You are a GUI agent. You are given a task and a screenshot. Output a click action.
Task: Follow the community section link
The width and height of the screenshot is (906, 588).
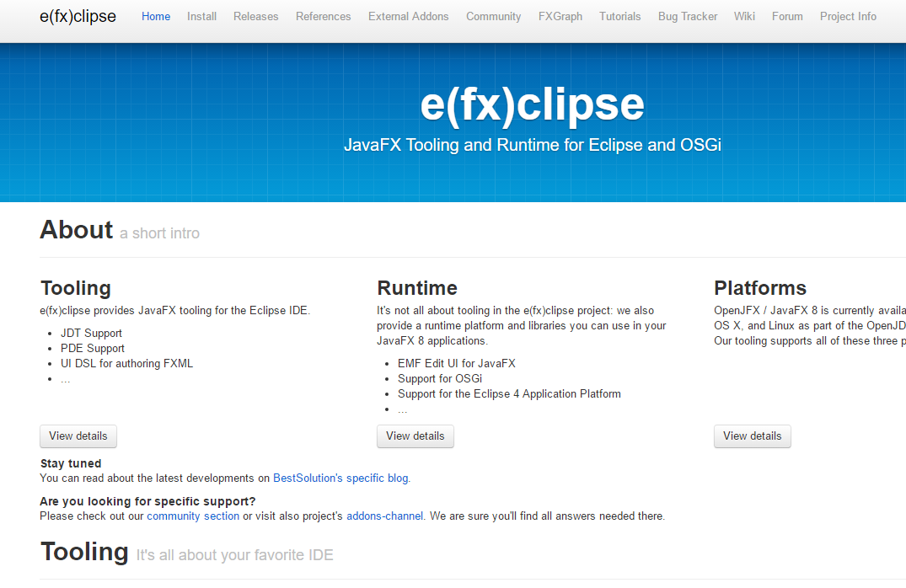[193, 516]
